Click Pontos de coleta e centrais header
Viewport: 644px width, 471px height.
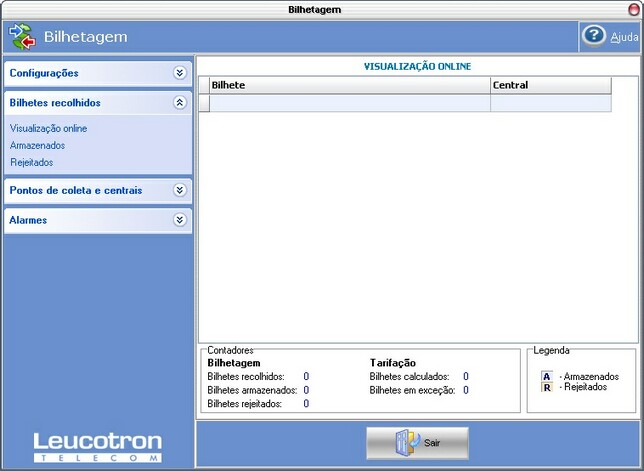pyautogui.click(x=98, y=191)
